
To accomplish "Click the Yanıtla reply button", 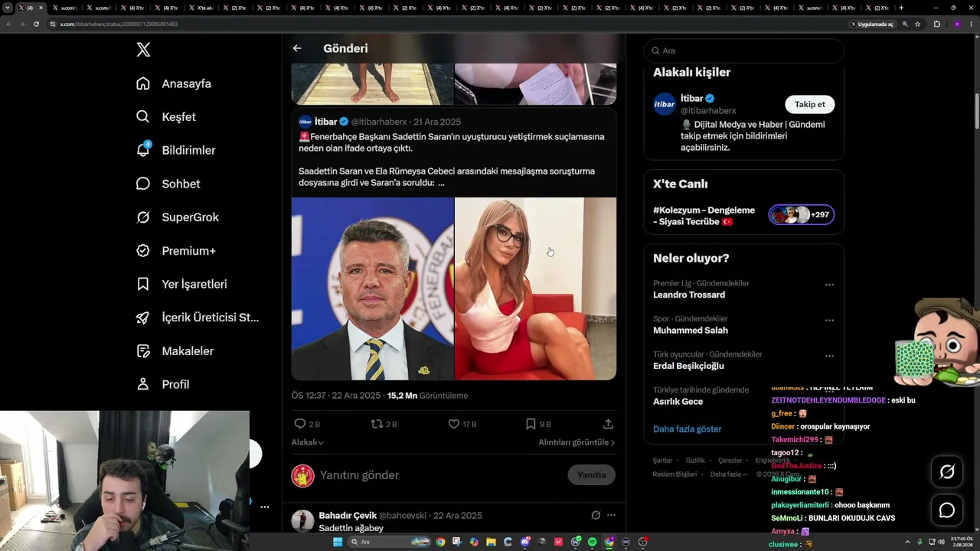I will [592, 475].
